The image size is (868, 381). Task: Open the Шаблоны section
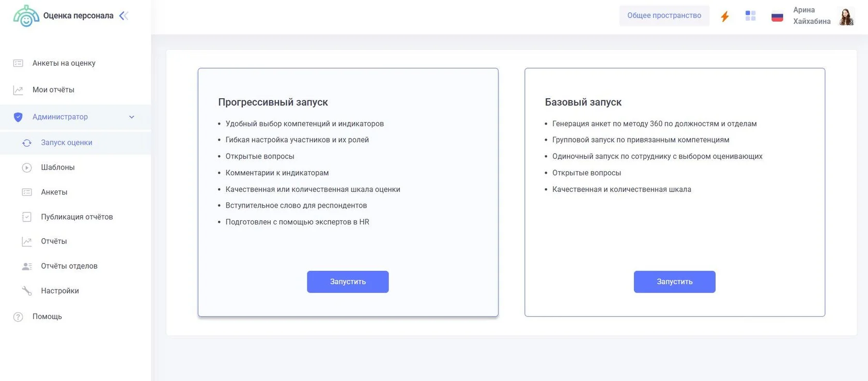click(x=58, y=167)
